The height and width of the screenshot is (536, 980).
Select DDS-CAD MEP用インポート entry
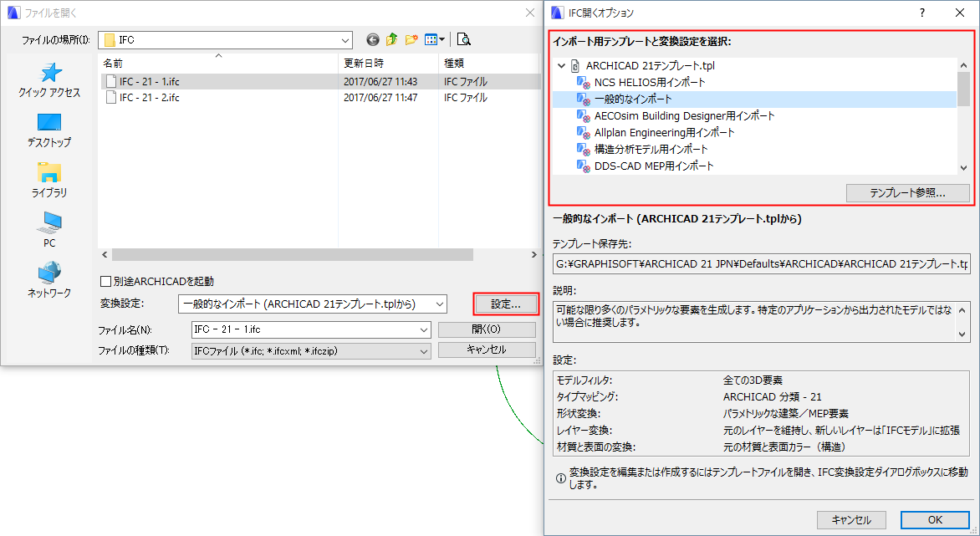654,166
